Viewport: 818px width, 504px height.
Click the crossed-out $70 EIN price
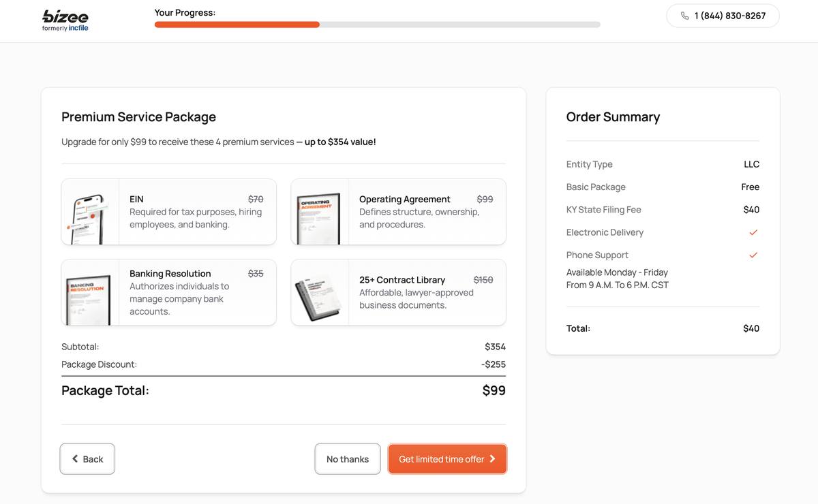tap(256, 199)
